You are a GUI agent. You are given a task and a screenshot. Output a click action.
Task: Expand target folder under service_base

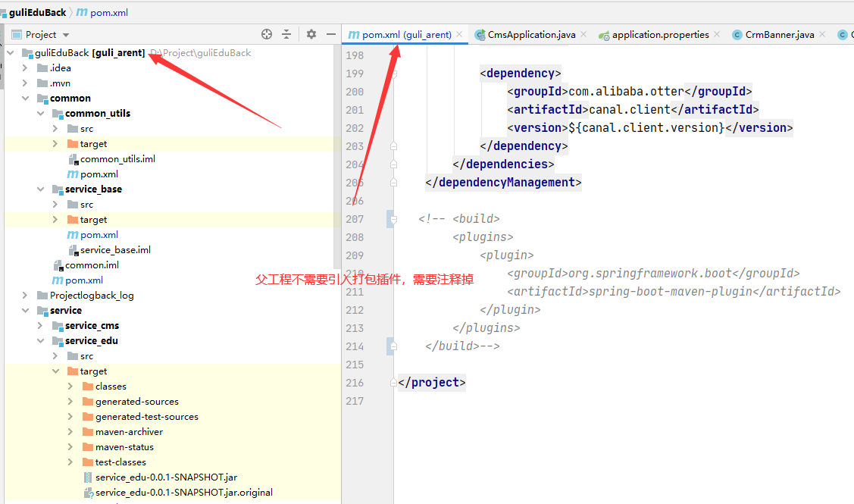[55, 220]
